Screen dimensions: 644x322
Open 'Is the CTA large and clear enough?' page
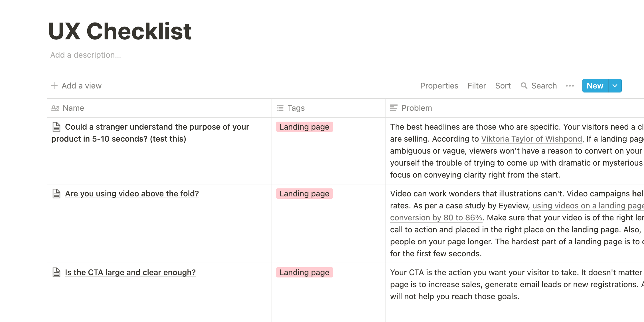pos(130,272)
